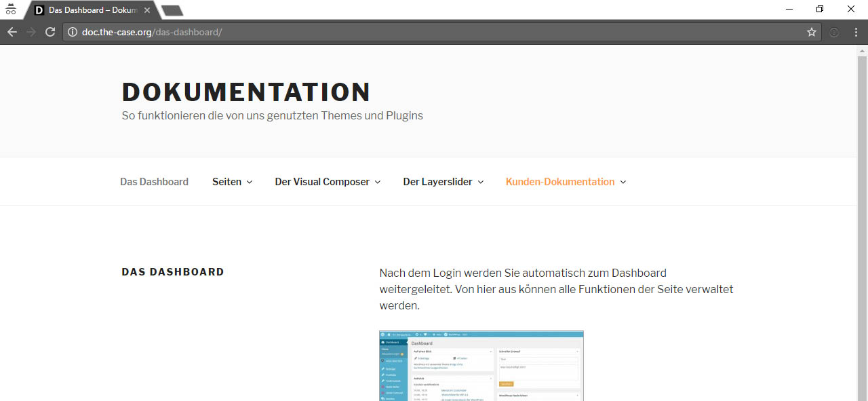Bookmark this page with the star icon

(812, 32)
